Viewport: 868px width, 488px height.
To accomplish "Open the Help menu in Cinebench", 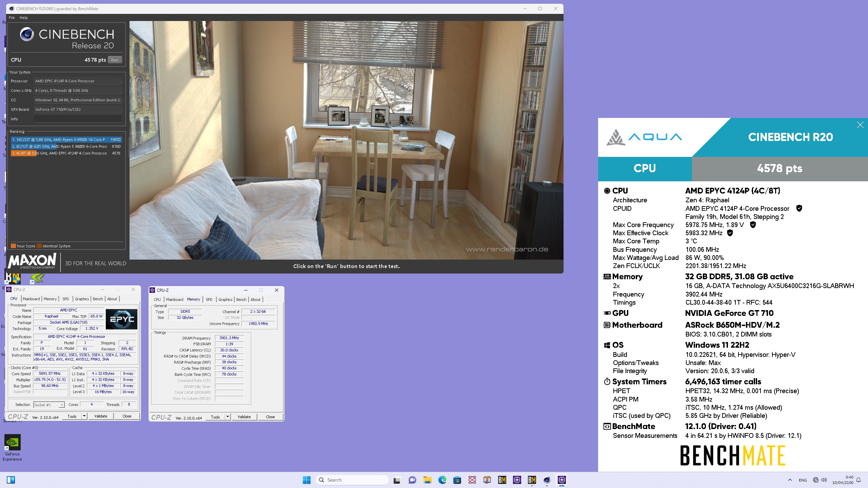I will click(24, 18).
